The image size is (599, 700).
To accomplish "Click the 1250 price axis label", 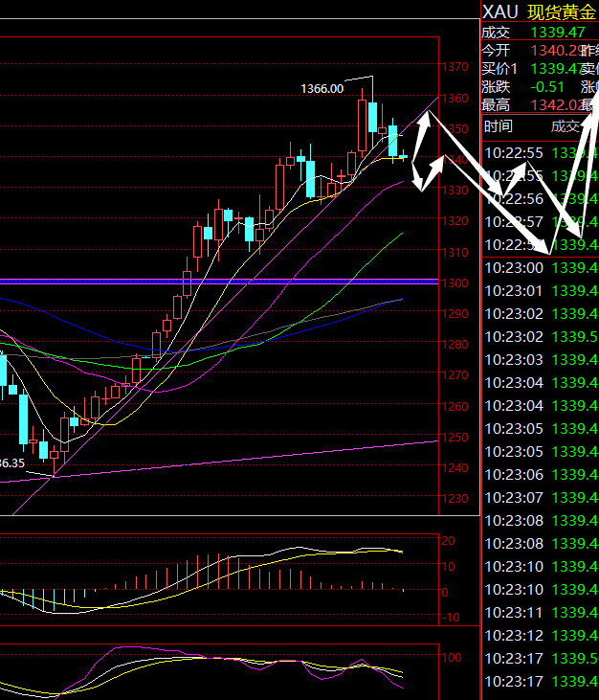I will coord(455,438).
